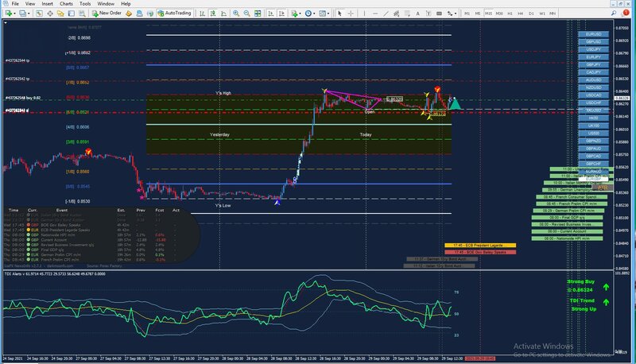Viewport: 636px width, 364px height.
Task: Toggle the AutoTrading button
Action: coord(174,14)
